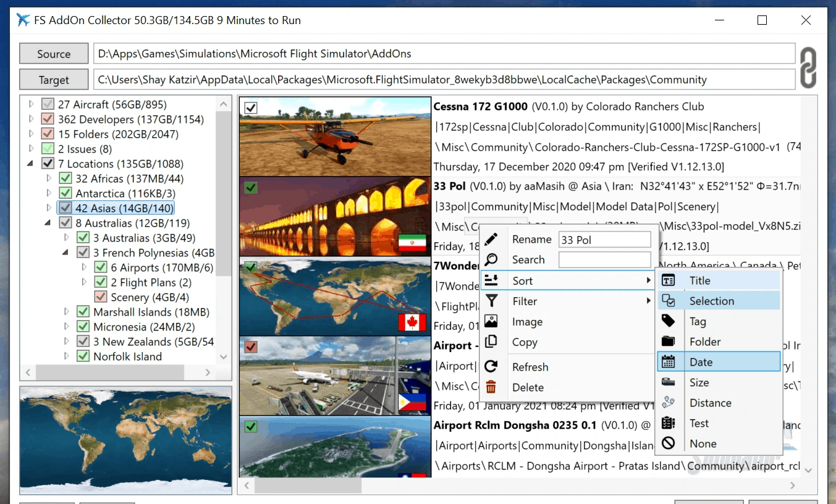Uncheck the Cessna 172 G1000 thumbnail checkbox
The image size is (836, 504).
(x=251, y=108)
